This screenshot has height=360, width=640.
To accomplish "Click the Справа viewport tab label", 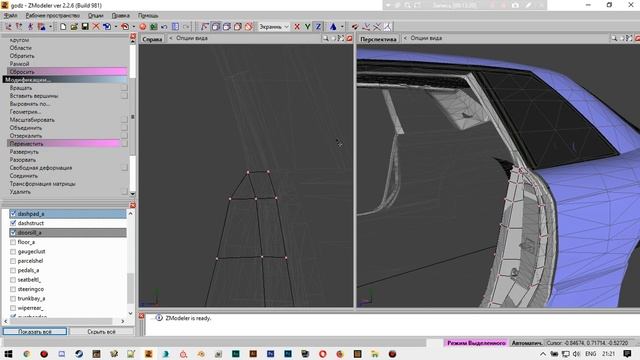I will click(152, 39).
